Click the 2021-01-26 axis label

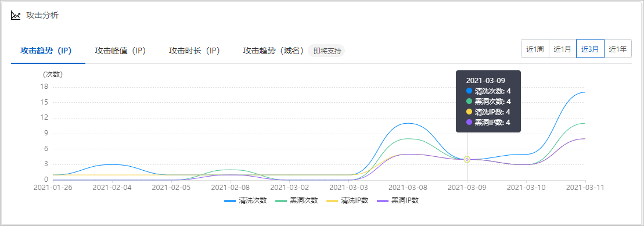click(53, 187)
